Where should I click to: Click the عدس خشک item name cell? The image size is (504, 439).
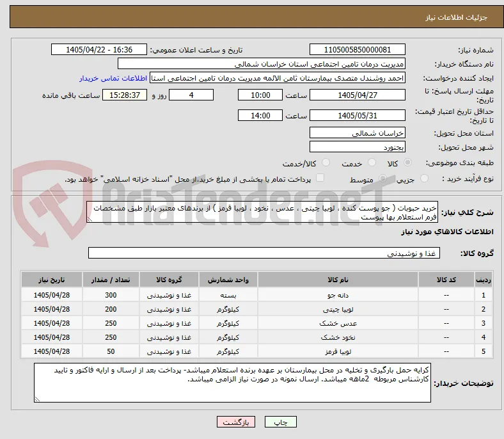[338, 323]
